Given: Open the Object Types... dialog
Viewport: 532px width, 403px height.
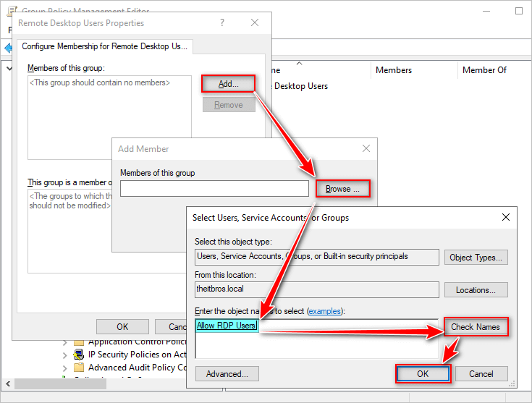Looking at the screenshot, I should coord(476,258).
